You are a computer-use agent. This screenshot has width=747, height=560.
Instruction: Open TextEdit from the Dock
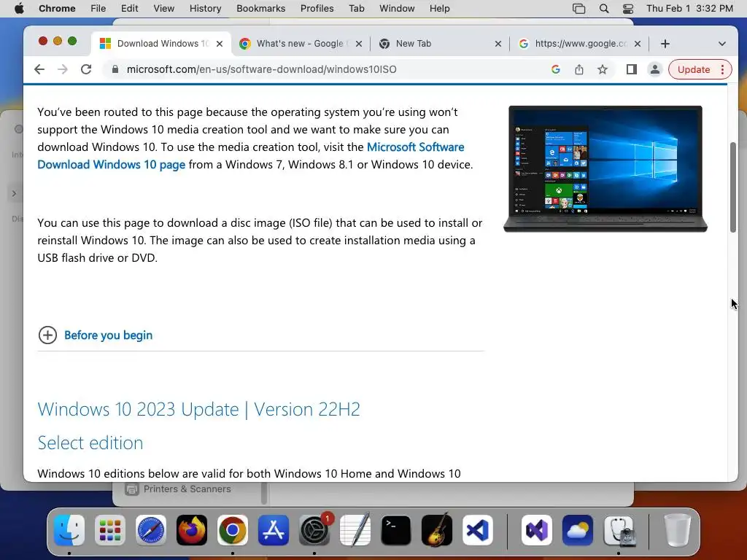[x=355, y=530]
